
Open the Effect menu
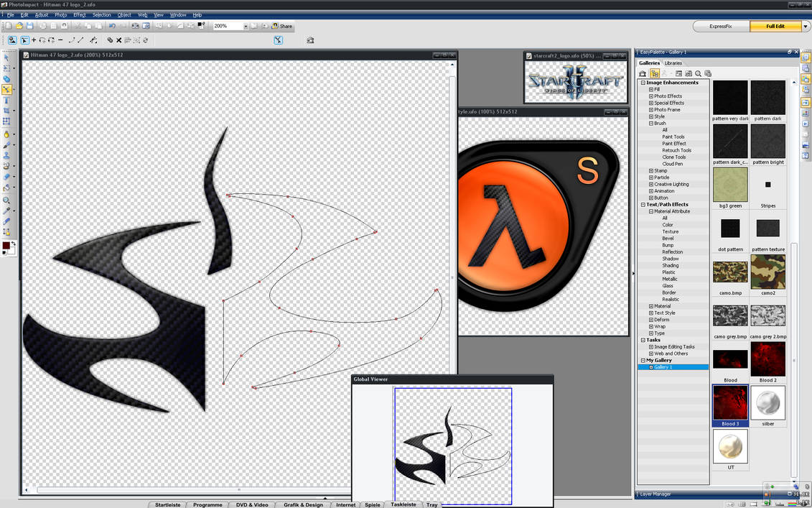pyautogui.click(x=79, y=14)
